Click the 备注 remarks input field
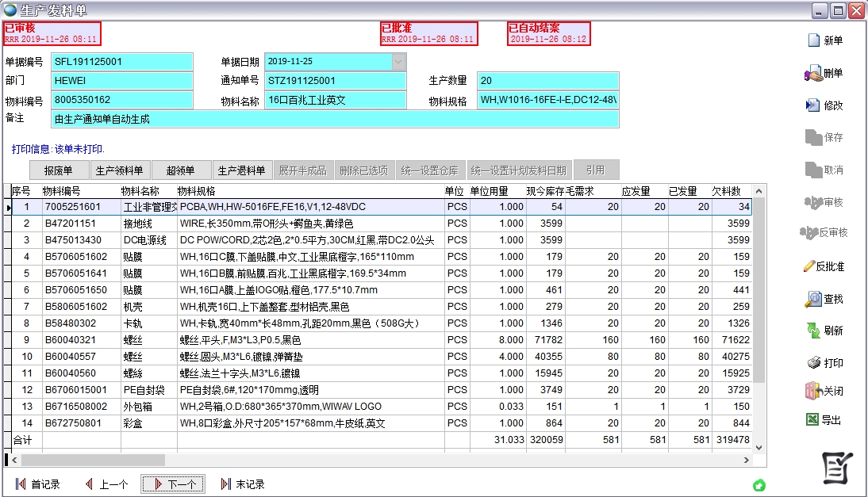 335,119
